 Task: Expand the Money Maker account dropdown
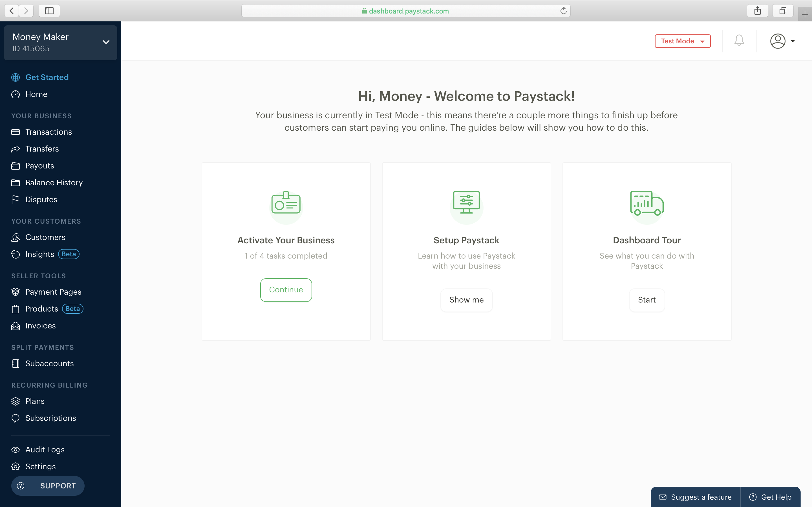106,41
